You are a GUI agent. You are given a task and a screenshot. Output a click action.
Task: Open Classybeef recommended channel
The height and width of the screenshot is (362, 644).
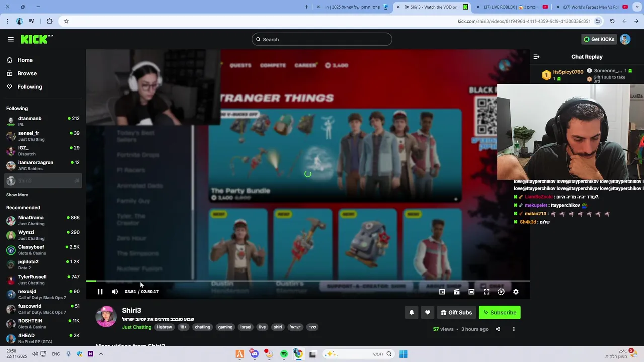43,250
